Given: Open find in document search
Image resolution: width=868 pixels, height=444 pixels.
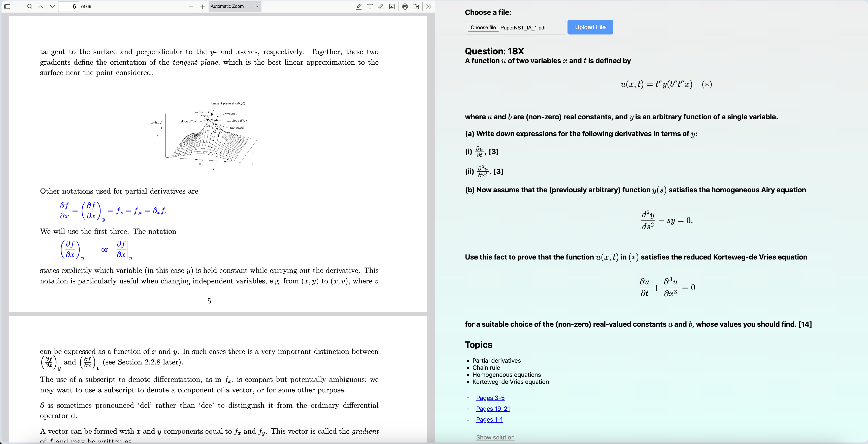Looking at the screenshot, I should click(30, 6).
